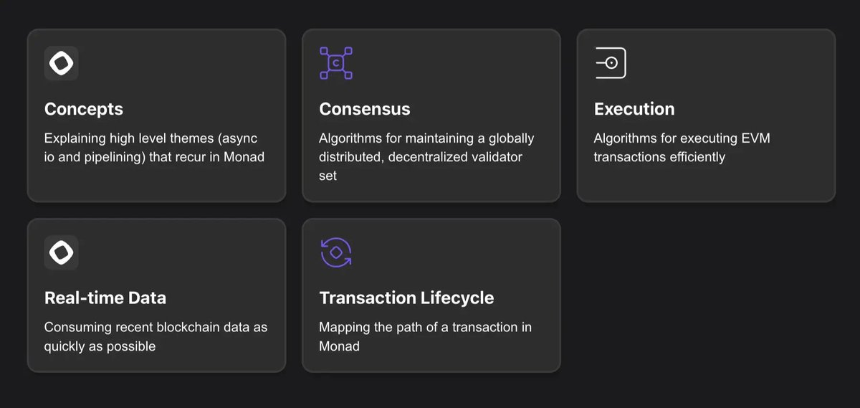Viewport: 860px width, 408px height.
Task: Click the EVM transactions description text
Action: pos(681,147)
